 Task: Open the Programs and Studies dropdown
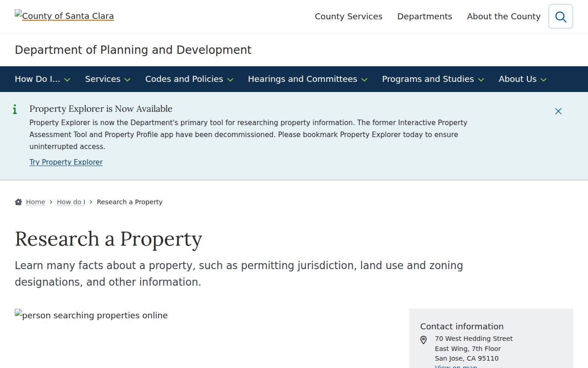433,79
